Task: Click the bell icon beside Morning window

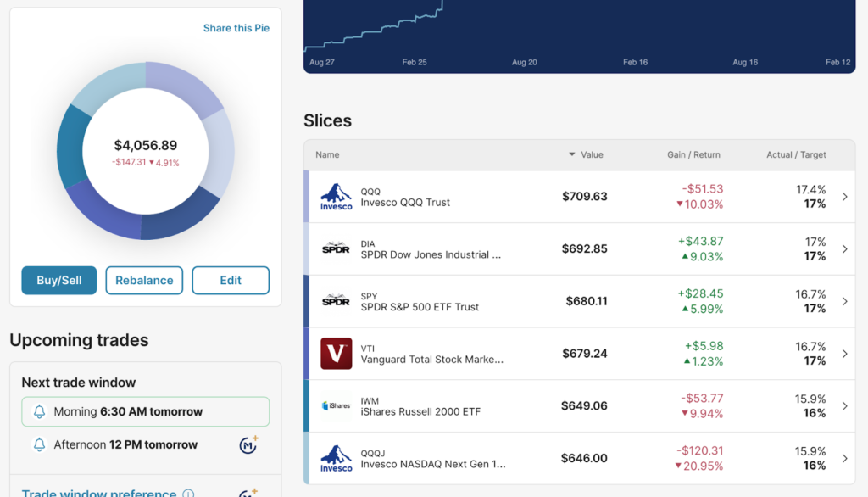Action: tap(39, 411)
